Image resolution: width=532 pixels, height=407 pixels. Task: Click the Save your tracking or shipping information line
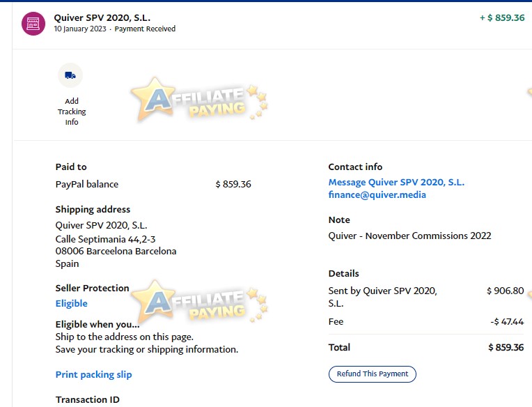point(147,349)
